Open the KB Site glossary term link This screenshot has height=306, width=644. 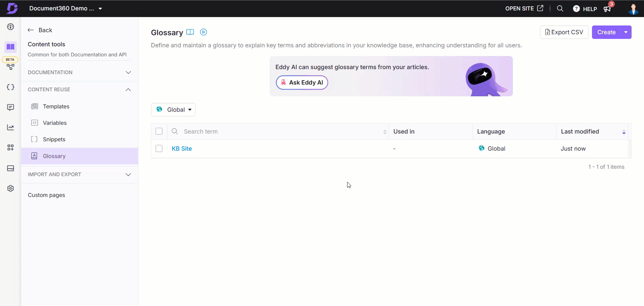point(182,149)
